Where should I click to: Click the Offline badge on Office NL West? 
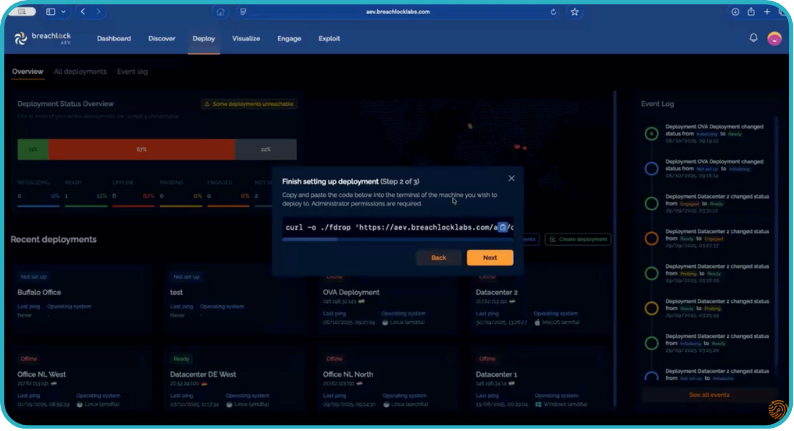click(29, 359)
